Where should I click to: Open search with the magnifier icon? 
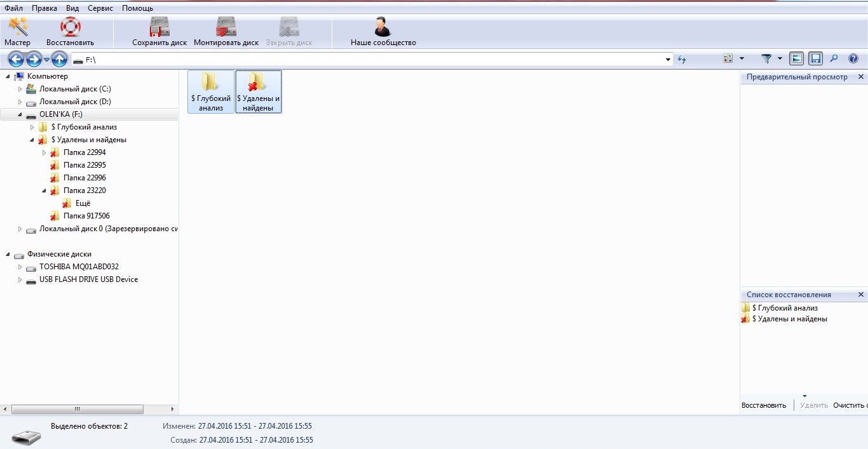(x=834, y=58)
